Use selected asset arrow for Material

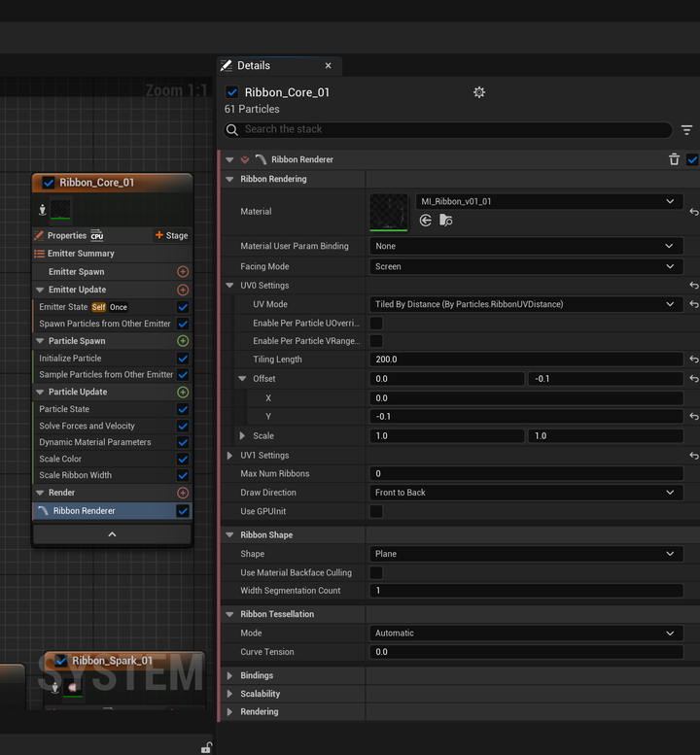point(426,221)
